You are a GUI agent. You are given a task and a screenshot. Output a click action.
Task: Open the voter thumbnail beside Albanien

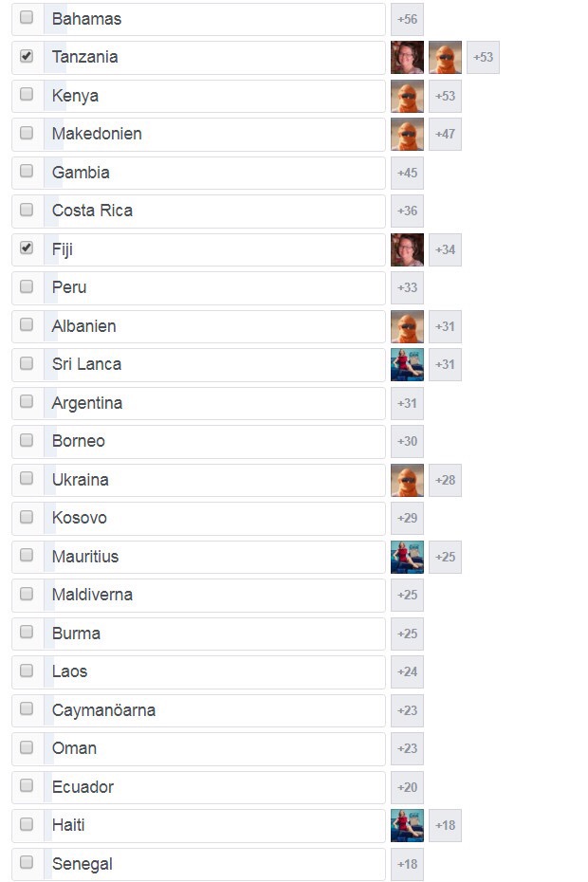point(407,326)
